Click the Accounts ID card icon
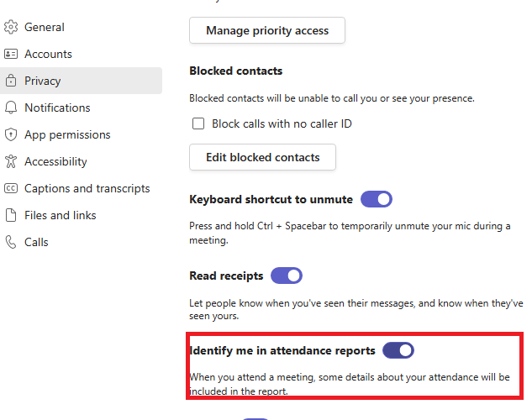 pos(11,54)
